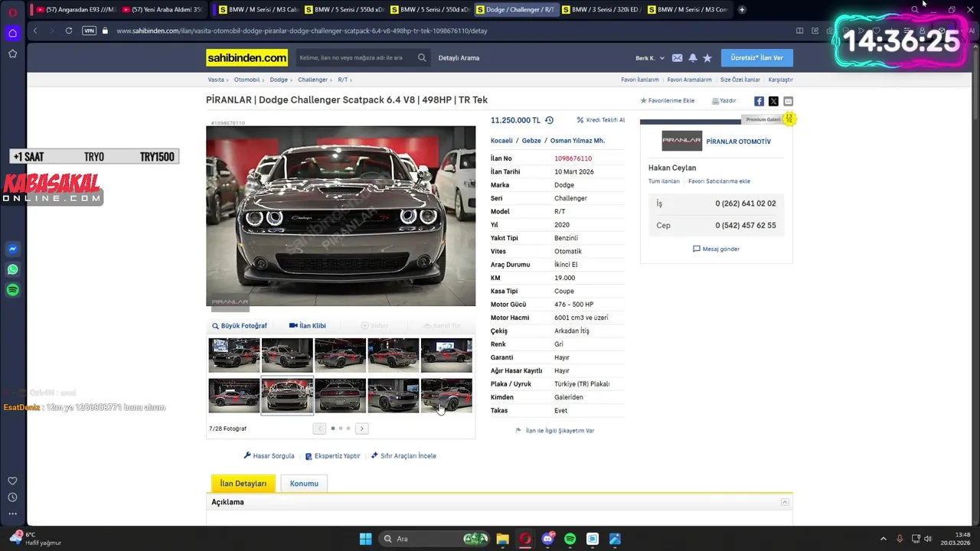This screenshot has height=551, width=980.
Task: Click Favori Satıcılarıma ekle link
Action: click(719, 181)
